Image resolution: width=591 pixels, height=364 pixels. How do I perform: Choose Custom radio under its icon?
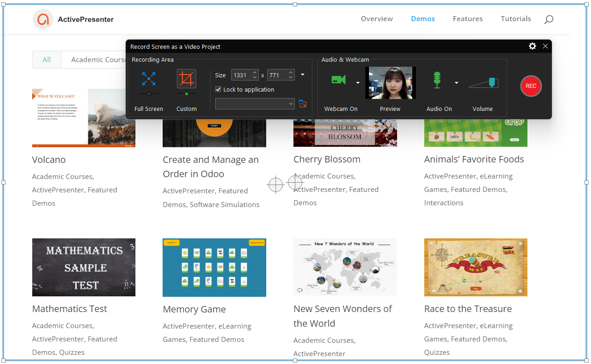(x=186, y=94)
